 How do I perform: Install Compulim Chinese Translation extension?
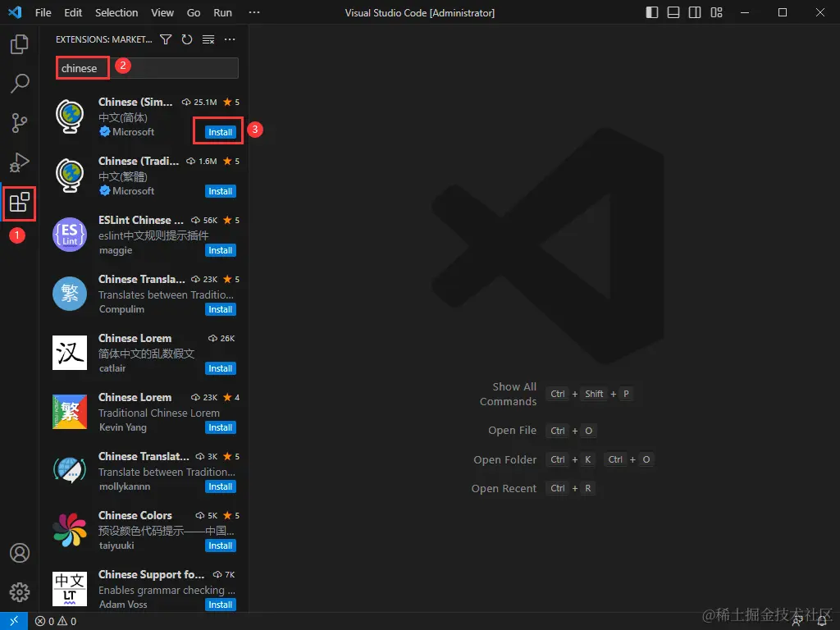click(x=220, y=309)
